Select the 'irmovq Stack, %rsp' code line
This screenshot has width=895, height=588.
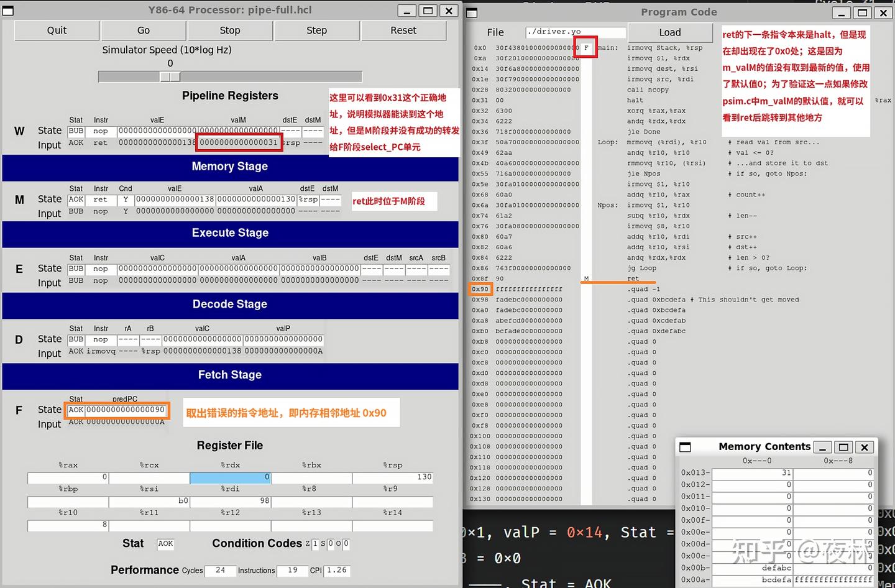[665, 48]
